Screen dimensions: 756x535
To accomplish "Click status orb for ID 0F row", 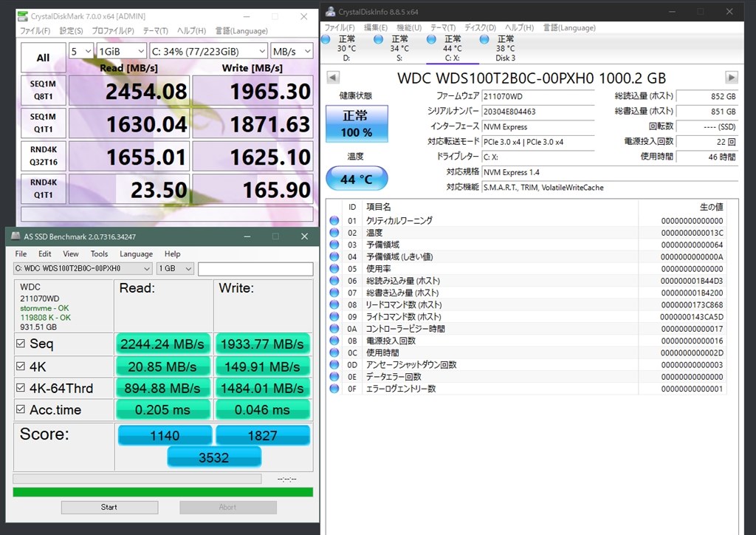I will click(x=334, y=389).
